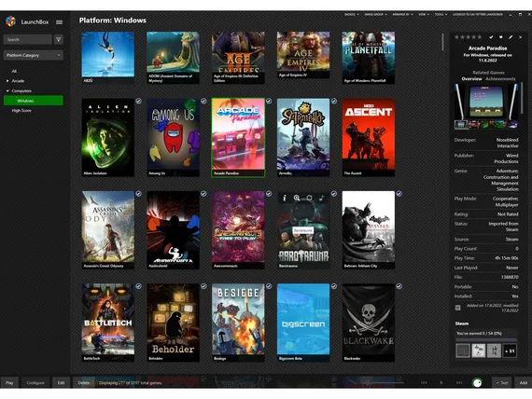Viewport: 532px width, 399px height.
Task: Switch to the Achievements tab in details
Action: [x=500, y=78]
